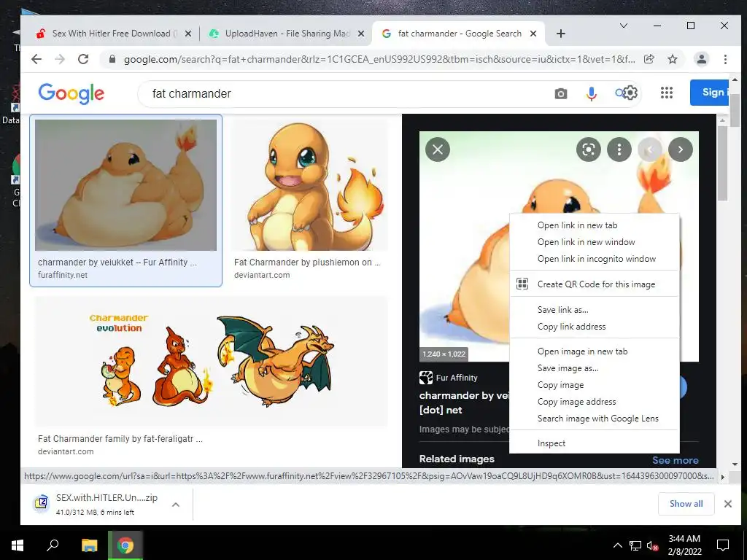Image resolution: width=747 pixels, height=560 pixels.
Task: Open Google search settings gear
Action: pos(630,93)
